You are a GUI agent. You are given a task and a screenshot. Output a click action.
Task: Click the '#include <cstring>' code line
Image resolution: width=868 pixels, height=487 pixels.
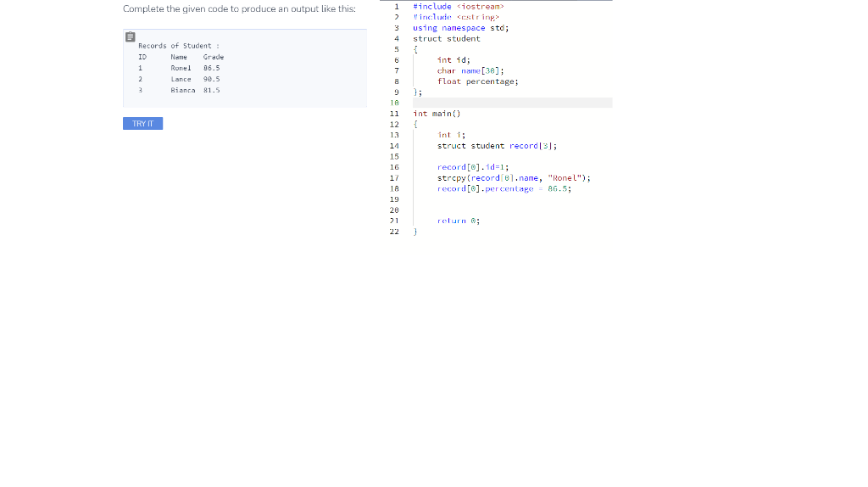click(456, 17)
